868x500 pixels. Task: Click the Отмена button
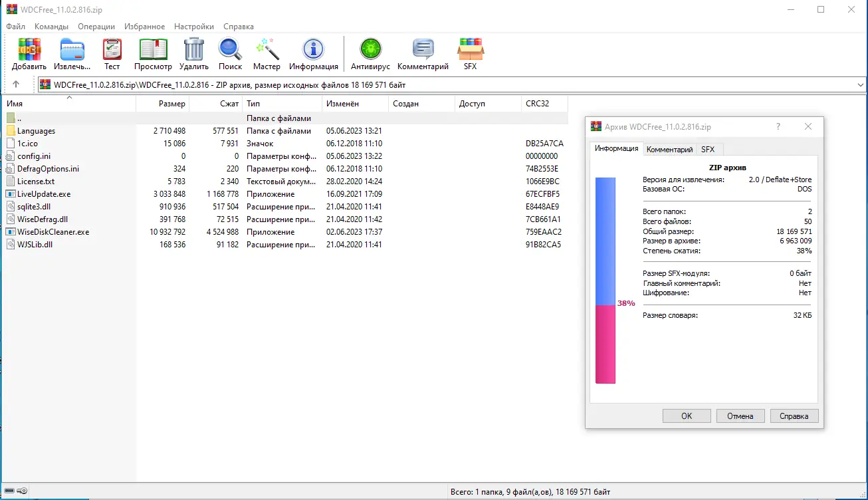(x=740, y=416)
